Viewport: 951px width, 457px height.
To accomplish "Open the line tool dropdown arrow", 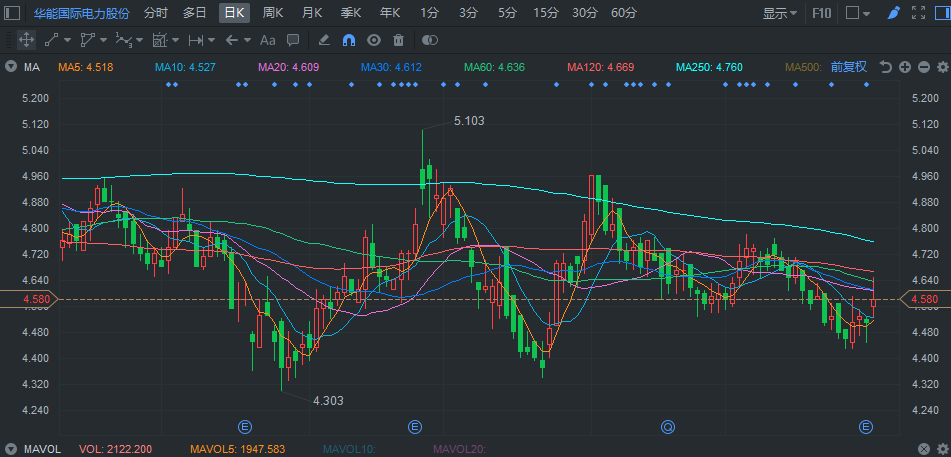I will coord(67,40).
